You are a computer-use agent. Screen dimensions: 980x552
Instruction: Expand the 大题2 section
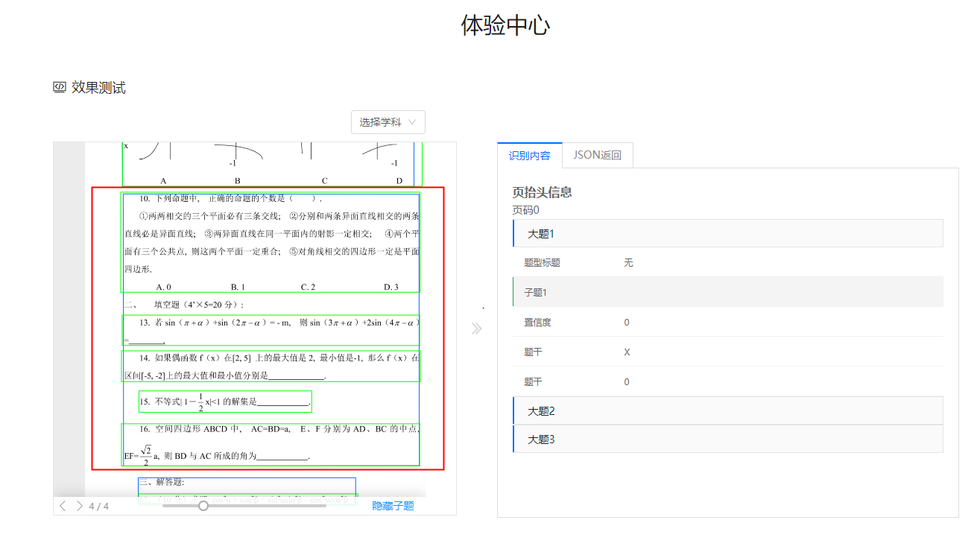coord(728,410)
